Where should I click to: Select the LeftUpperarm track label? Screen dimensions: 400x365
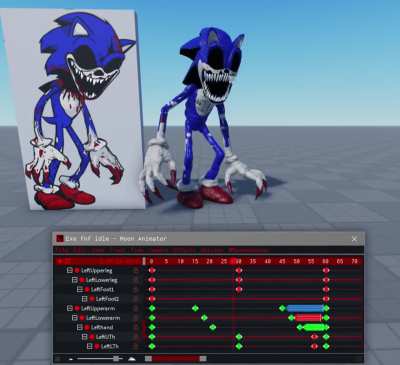coord(98,308)
